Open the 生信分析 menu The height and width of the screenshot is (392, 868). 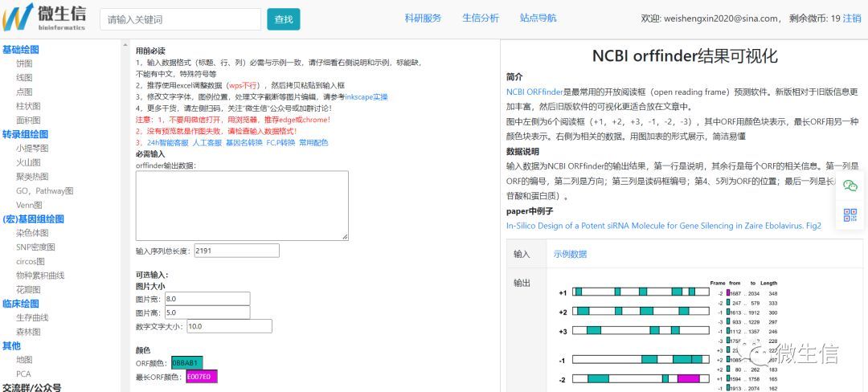point(481,18)
